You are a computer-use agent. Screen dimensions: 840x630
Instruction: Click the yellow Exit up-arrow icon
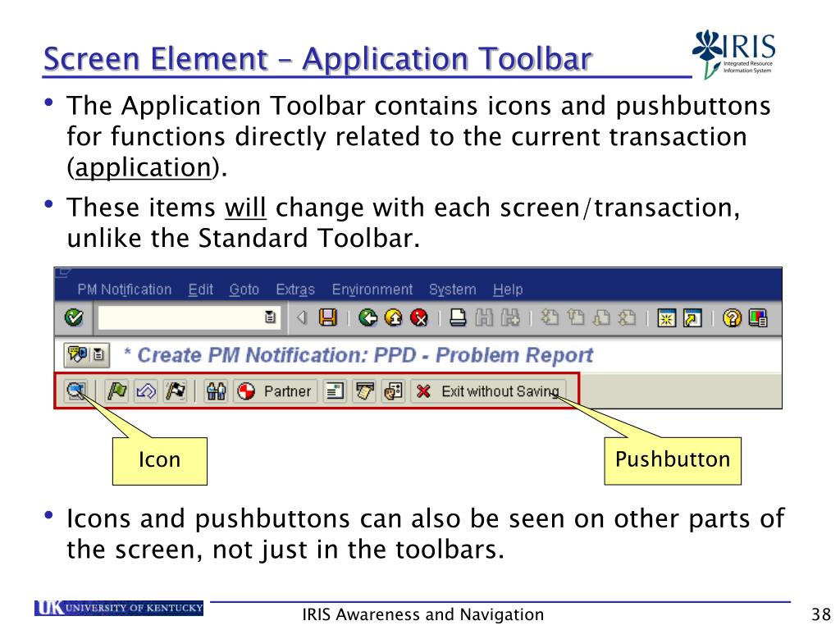pos(394,317)
